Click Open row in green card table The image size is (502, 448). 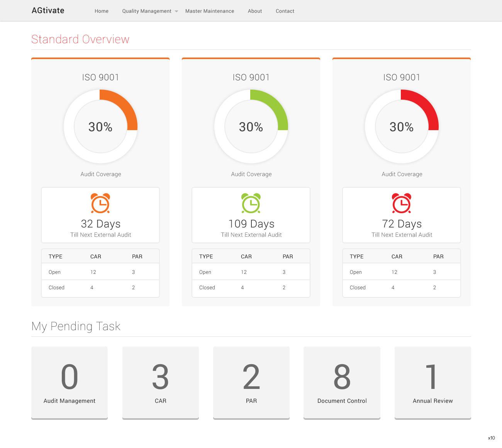tap(251, 272)
